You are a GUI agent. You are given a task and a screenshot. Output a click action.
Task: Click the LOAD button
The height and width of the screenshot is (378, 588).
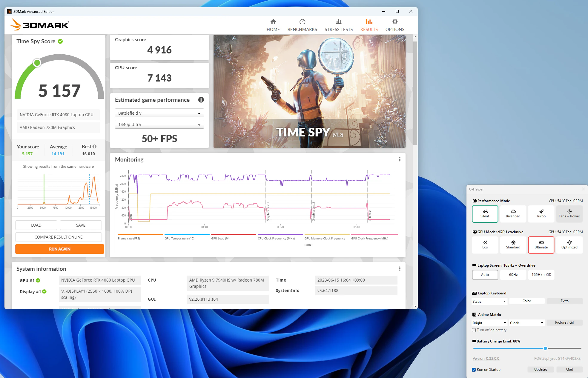click(x=36, y=225)
